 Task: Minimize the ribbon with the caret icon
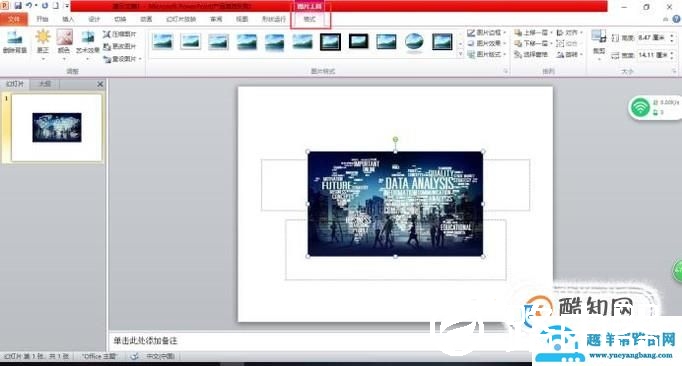665,19
